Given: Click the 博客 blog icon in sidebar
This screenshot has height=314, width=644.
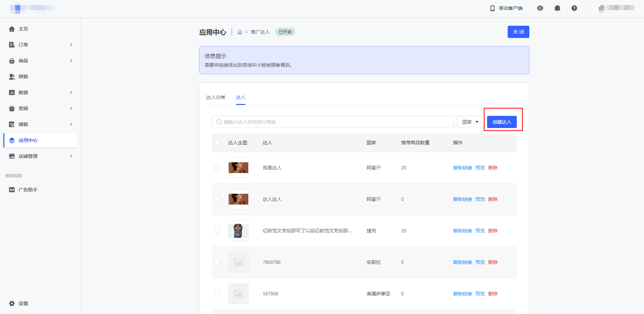Looking at the screenshot, I should click(12, 124).
